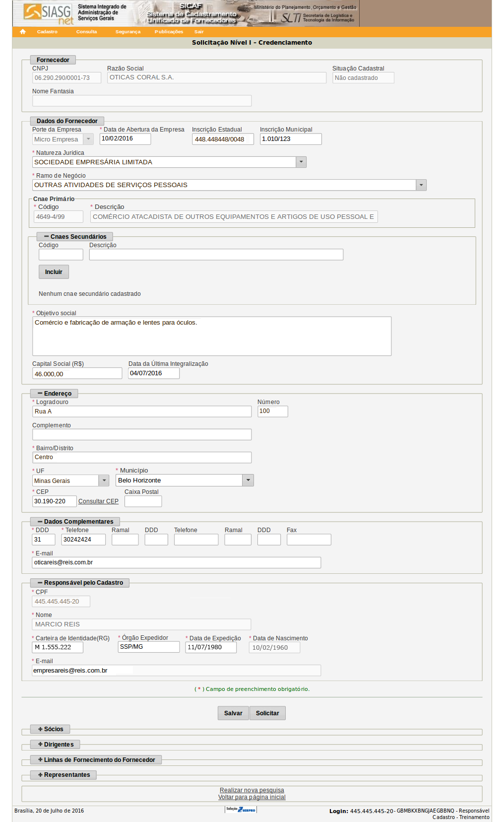The image size is (504, 822).
Task: Follow the Realizar nova pesquisa link
Action: [x=252, y=790]
